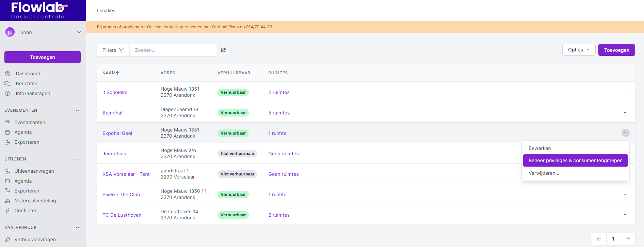Open the Bemdhal location link
The width and height of the screenshot is (644, 247).
(x=112, y=113)
